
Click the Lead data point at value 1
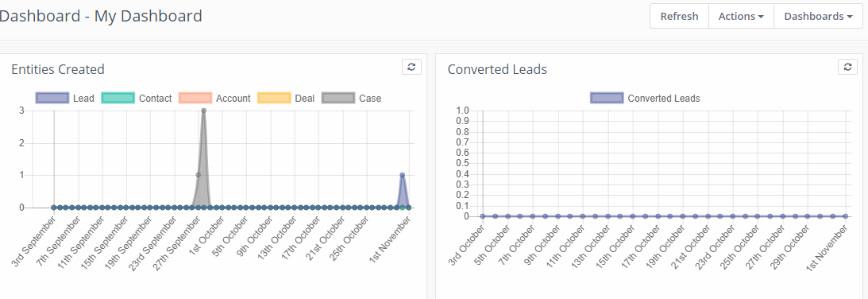pos(403,175)
